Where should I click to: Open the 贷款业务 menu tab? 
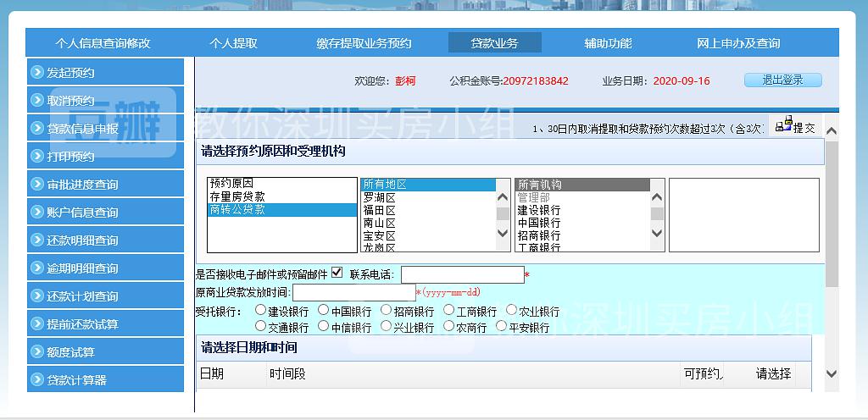(494, 43)
